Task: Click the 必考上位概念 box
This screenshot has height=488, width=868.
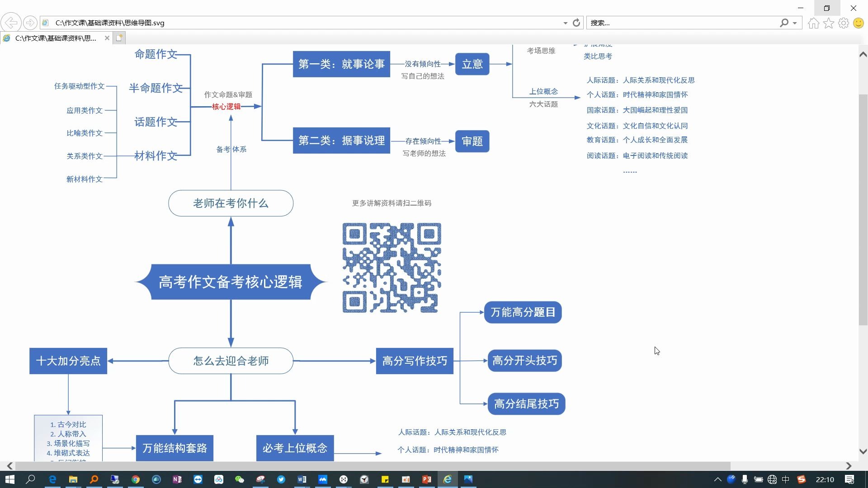Action: [x=295, y=448]
